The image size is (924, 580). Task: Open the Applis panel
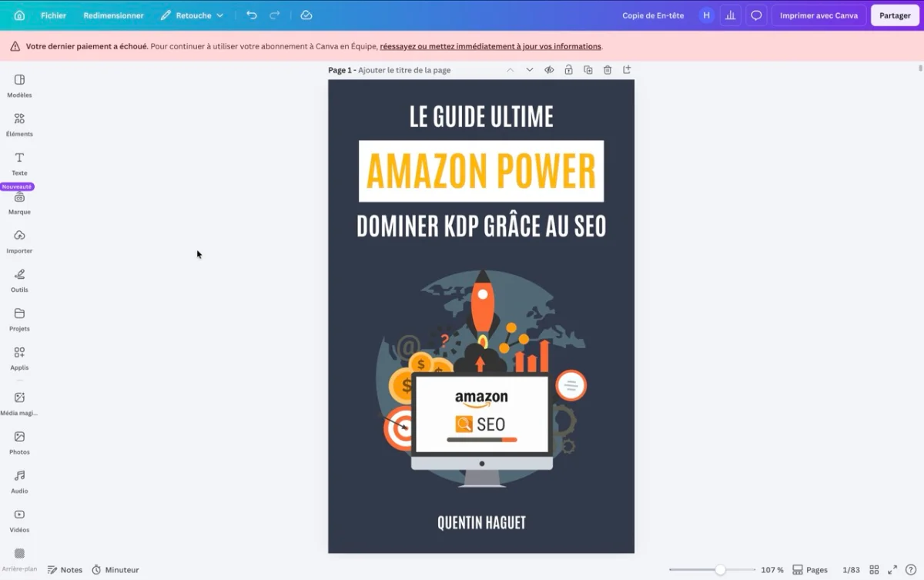coord(19,358)
